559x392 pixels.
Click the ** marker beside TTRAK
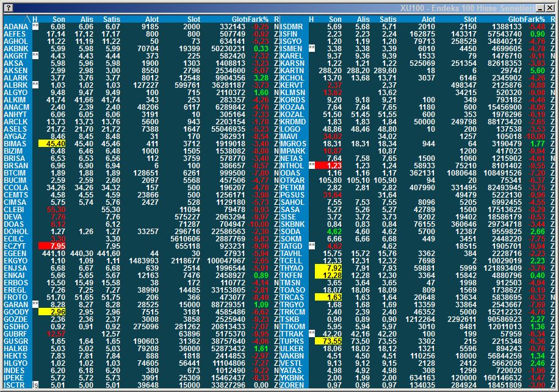click(x=312, y=333)
